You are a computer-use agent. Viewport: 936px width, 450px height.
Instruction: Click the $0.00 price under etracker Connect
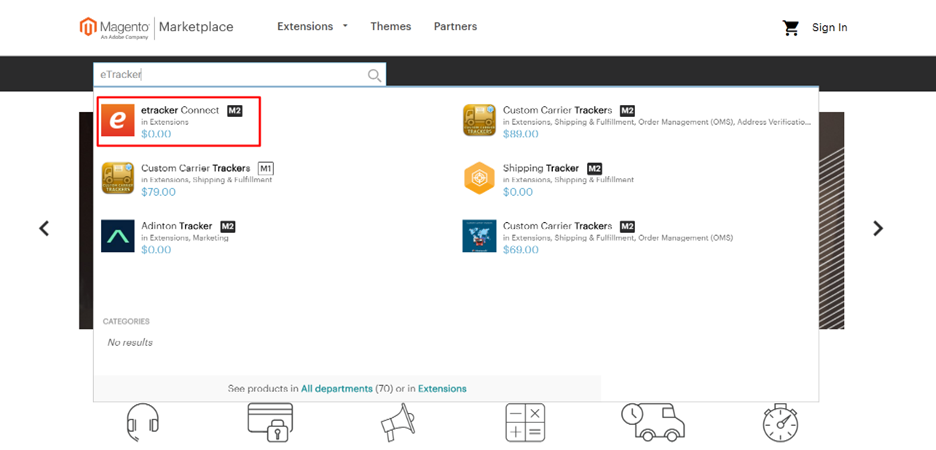(156, 134)
